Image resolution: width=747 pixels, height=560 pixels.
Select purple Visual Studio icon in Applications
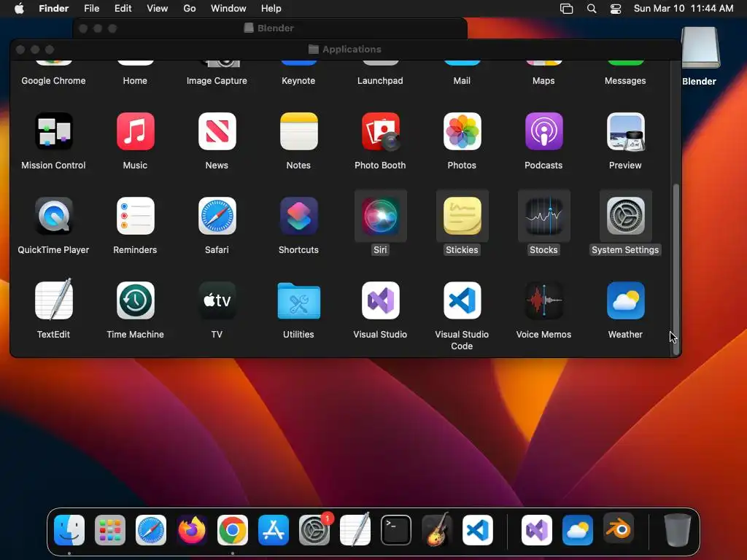point(380,300)
